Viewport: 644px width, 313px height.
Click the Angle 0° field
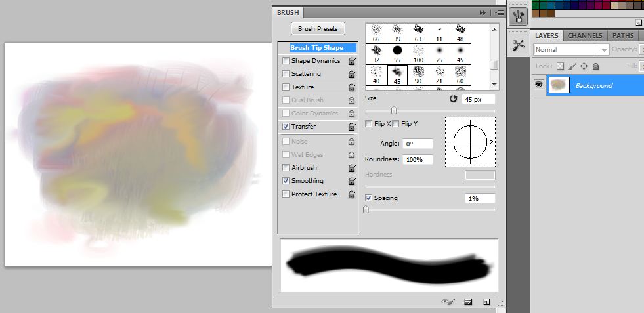tap(418, 144)
